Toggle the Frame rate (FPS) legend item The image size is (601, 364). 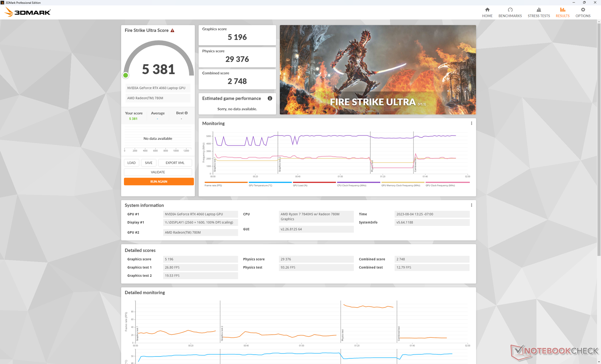click(x=213, y=185)
